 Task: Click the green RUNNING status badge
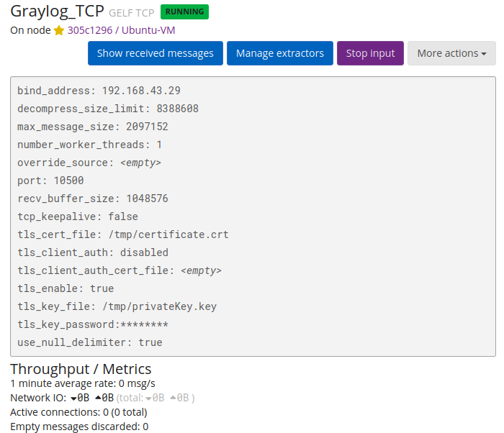point(184,12)
